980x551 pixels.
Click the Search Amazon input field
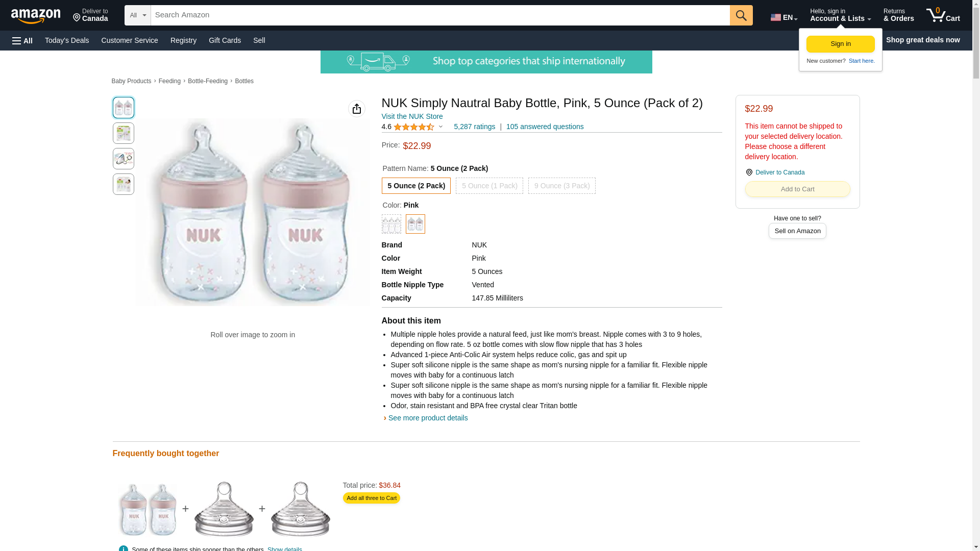(440, 15)
